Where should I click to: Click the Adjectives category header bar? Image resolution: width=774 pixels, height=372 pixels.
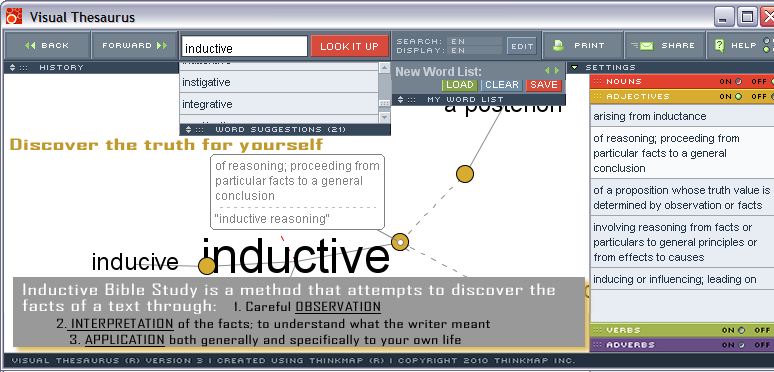pos(682,97)
